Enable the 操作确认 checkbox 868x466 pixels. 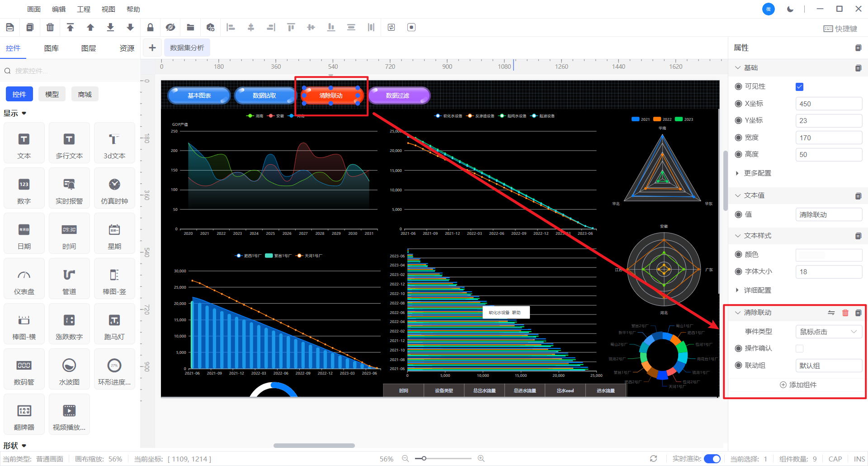click(799, 348)
